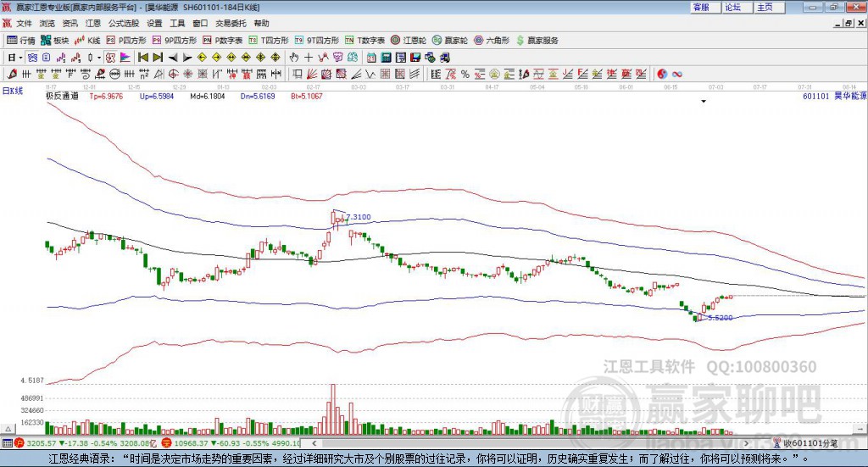Click the Shanghai index 3205.57 status entry
Screen dimensions: 868x467
point(41,443)
